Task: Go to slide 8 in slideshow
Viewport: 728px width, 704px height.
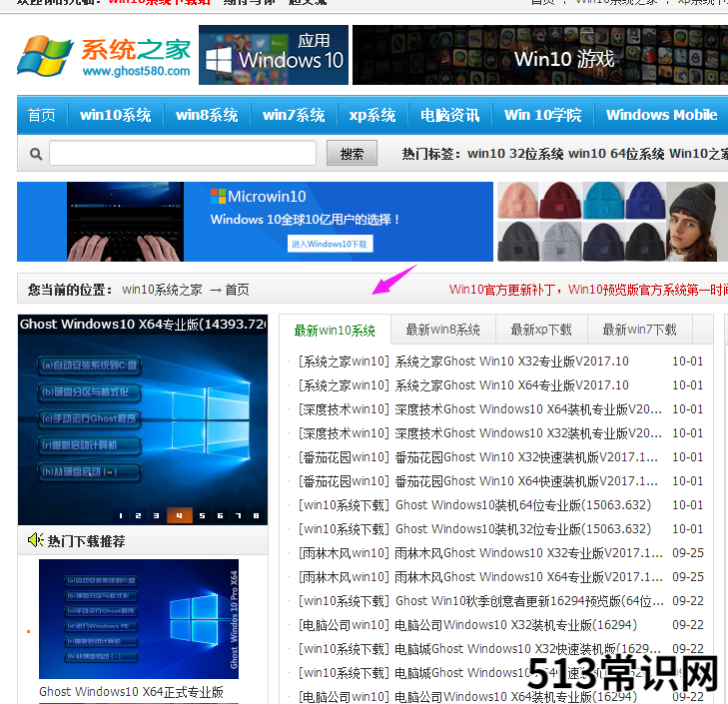Action: coord(257,515)
